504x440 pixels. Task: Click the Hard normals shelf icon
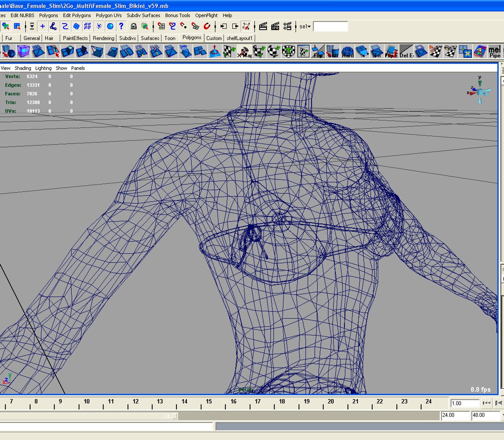pos(347,52)
